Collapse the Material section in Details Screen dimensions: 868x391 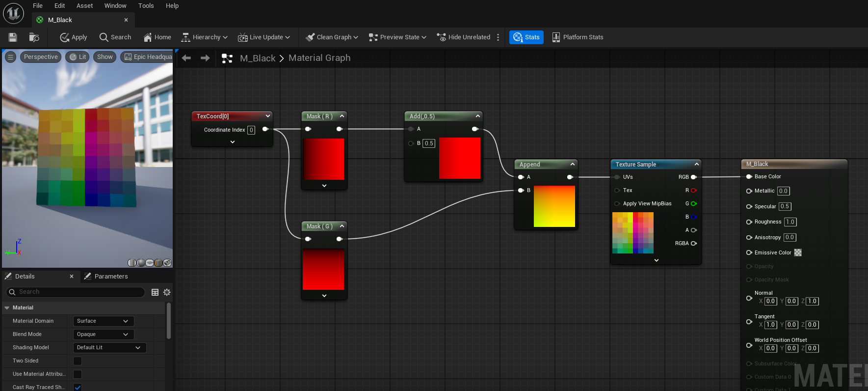click(7, 308)
